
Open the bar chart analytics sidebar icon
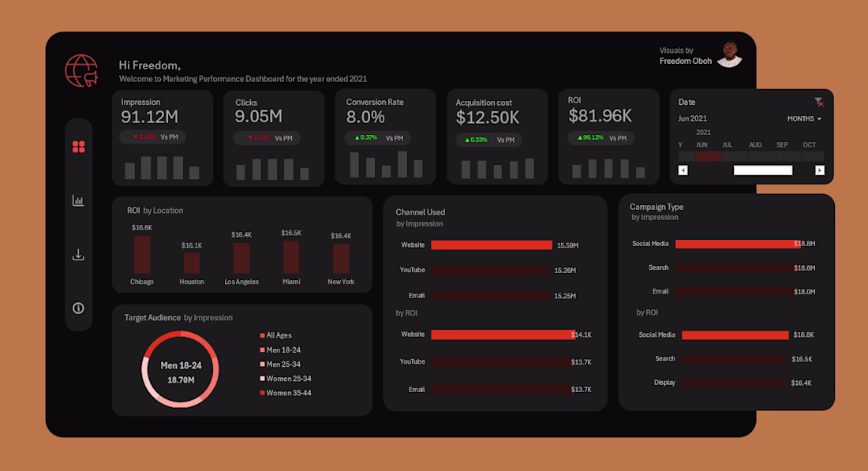[78, 200]
